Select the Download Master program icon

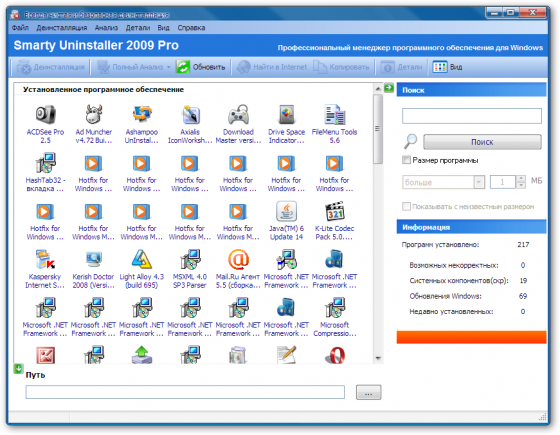(x=238, y=114)
